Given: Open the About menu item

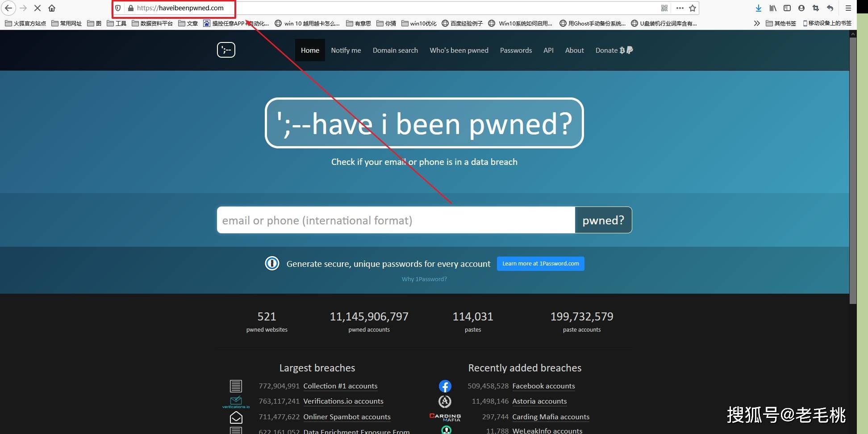Looking at the screenshot, I should 574,50.
